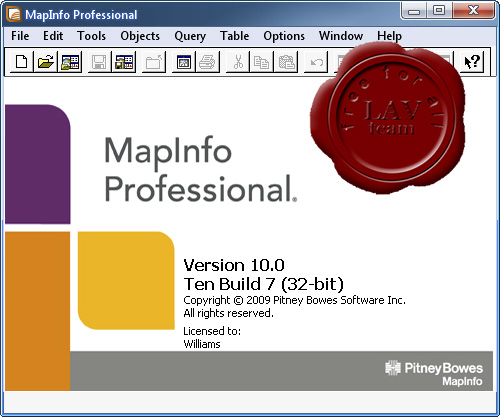Viewport: 500px width, 417px height.
Task: Click the Save Table floppy icon
Action: click(99, 62)
